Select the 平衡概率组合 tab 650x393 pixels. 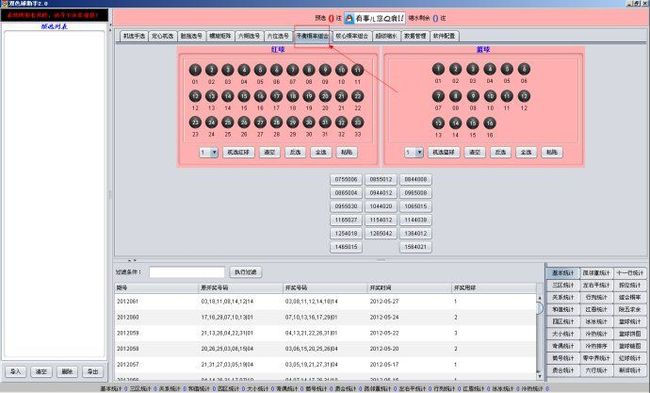[x=313, y=36]
